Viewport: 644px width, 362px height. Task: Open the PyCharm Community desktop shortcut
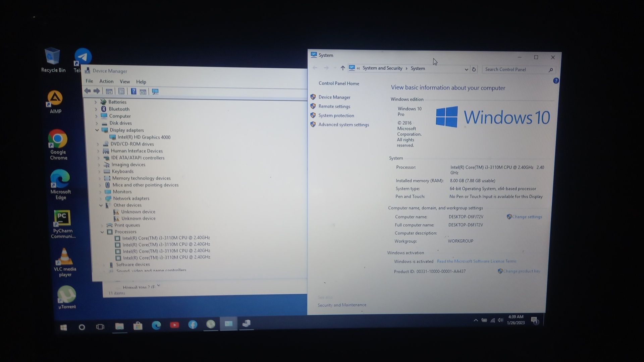[x=63, y=224]
